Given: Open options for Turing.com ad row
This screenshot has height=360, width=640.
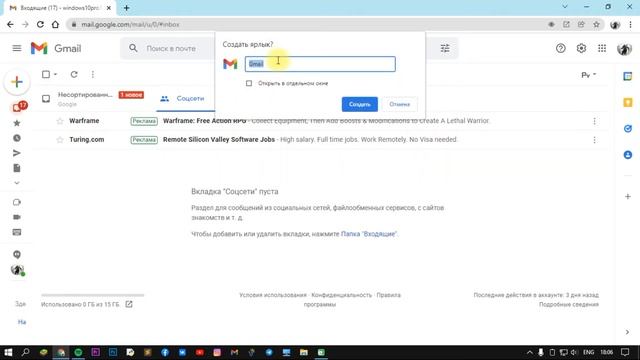Looking at the screenshot, I should pos(594,140).
